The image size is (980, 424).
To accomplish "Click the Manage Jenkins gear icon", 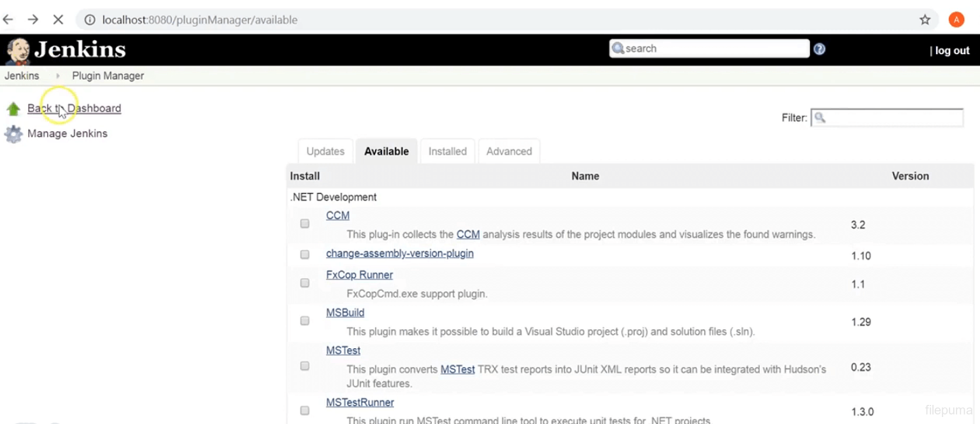I will pos(13,134).
